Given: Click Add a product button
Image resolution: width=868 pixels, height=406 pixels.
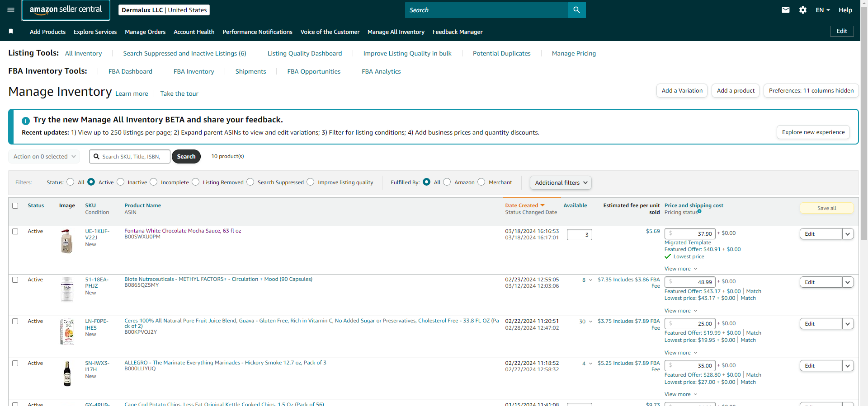Looking at the screenshot, I should [736, 90].
